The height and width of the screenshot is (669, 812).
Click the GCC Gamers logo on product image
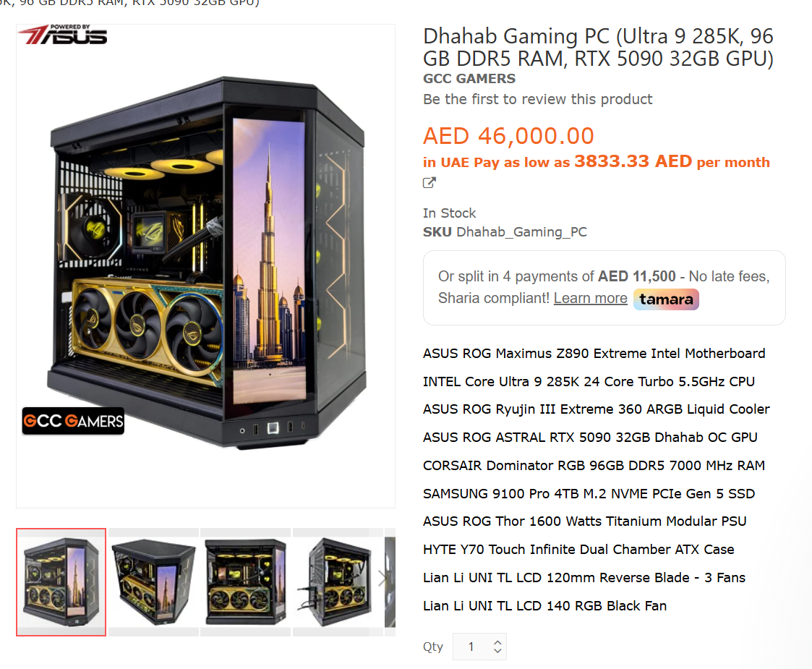pos(73,421)
